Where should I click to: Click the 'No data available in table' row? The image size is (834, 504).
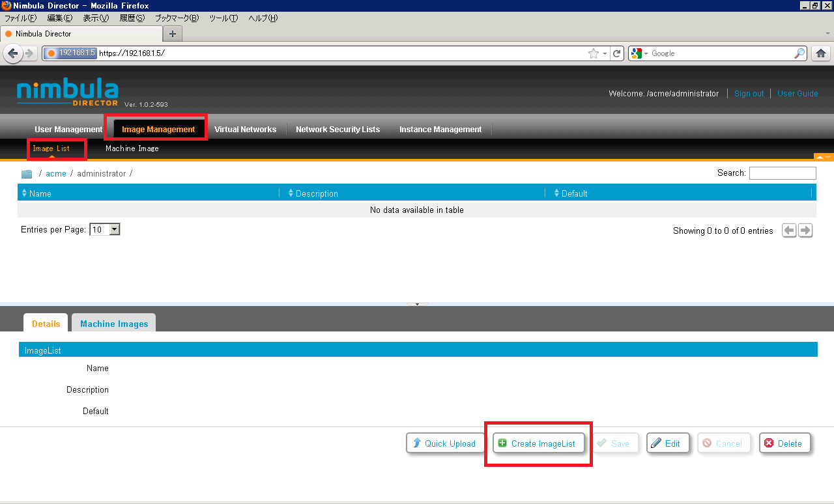pyautogui.click(x=417, y=210)
